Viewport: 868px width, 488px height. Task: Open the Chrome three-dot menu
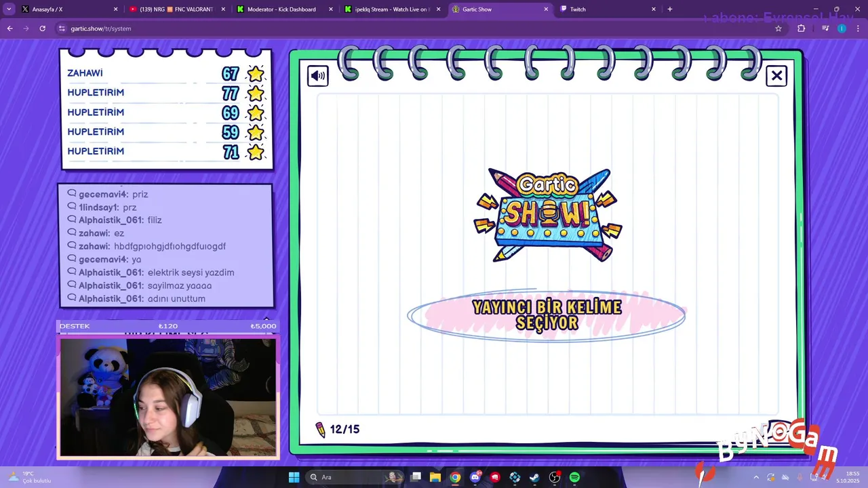coord(858,28)
